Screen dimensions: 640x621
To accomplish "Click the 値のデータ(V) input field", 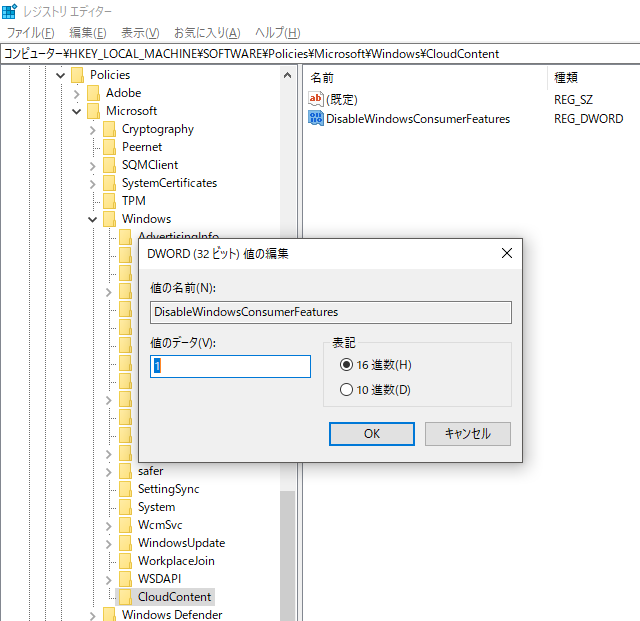I will tap(230, 366).
